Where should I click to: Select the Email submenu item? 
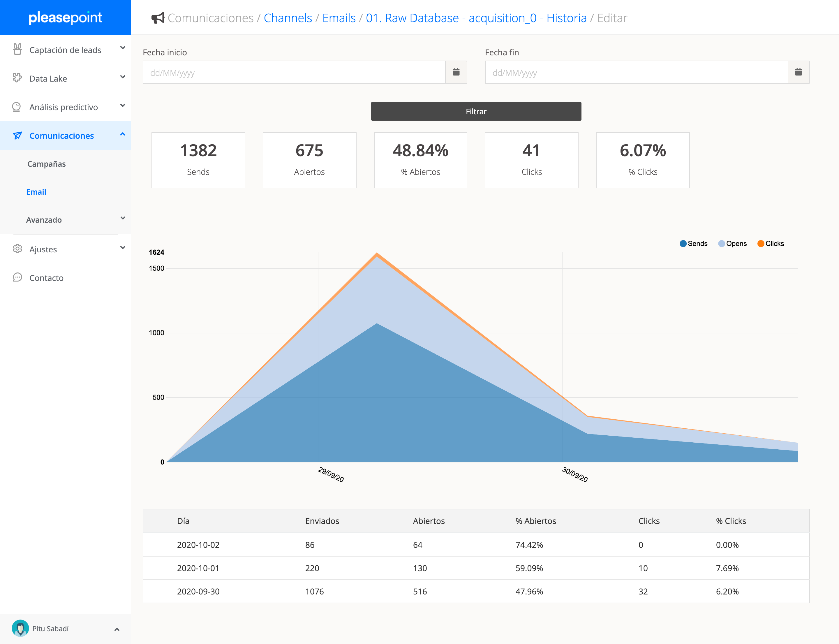click(x=36, y=192)
